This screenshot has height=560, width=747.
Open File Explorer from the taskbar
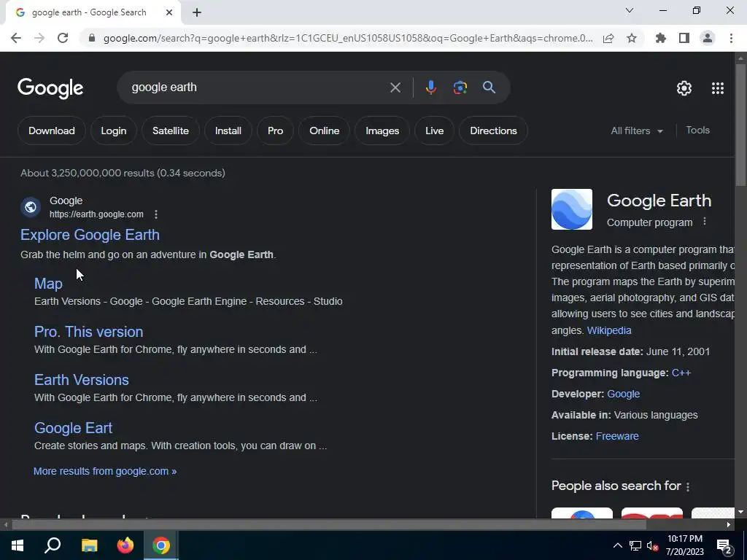[89, 545]
